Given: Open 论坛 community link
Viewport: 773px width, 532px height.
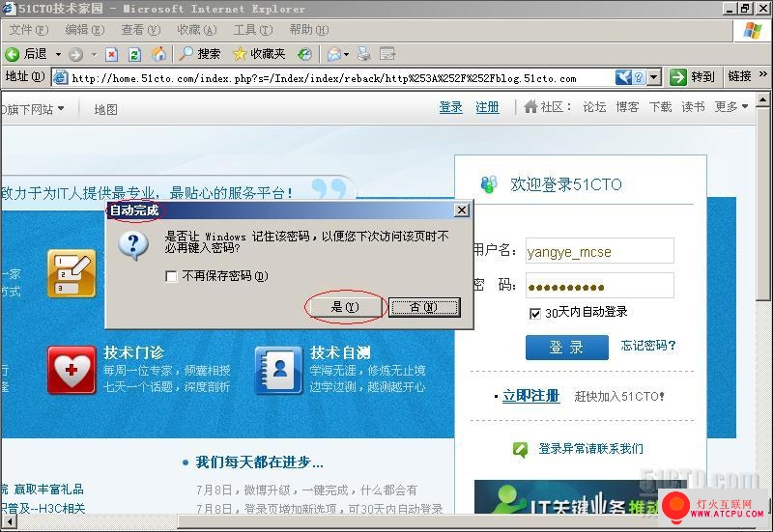Looking at the screenshot, I should click(594, 107).
